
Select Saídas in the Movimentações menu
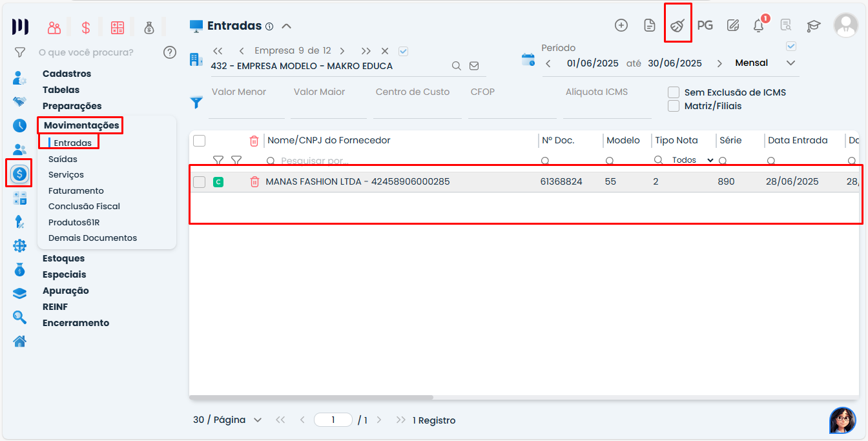click(x=63, y=158)
